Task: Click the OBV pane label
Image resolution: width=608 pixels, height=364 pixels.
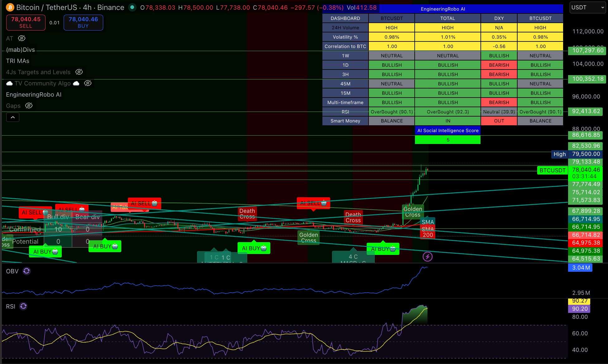Action: (x=12, y=271)
